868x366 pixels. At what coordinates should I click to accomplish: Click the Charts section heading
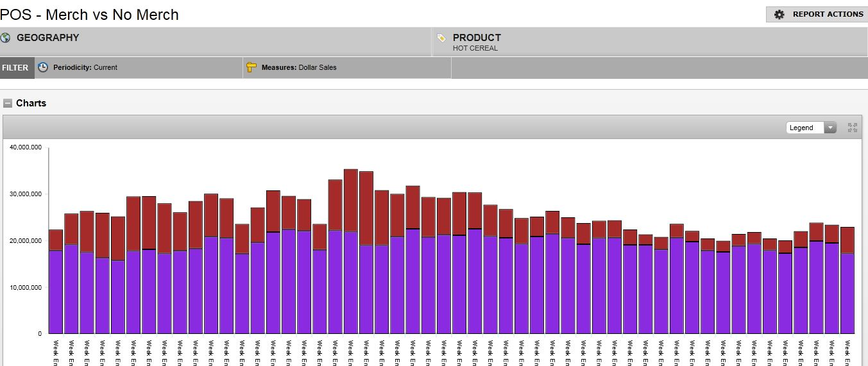pos(31,103)
